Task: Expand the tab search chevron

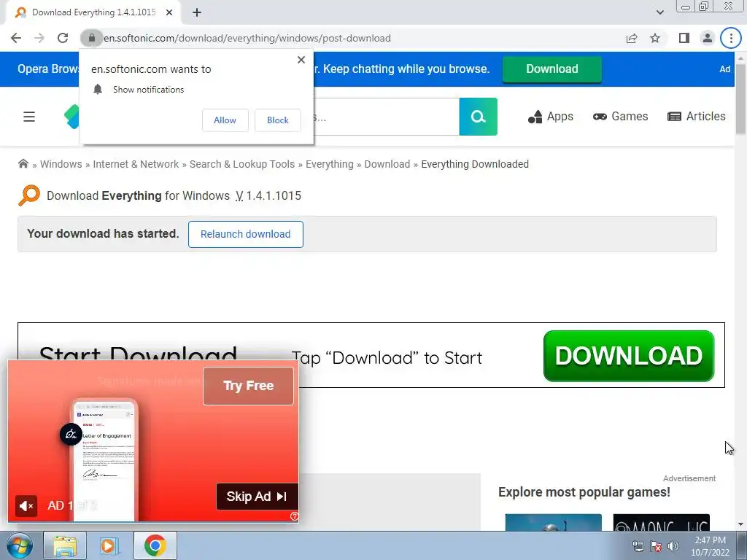Action: (x=659, y=12)
